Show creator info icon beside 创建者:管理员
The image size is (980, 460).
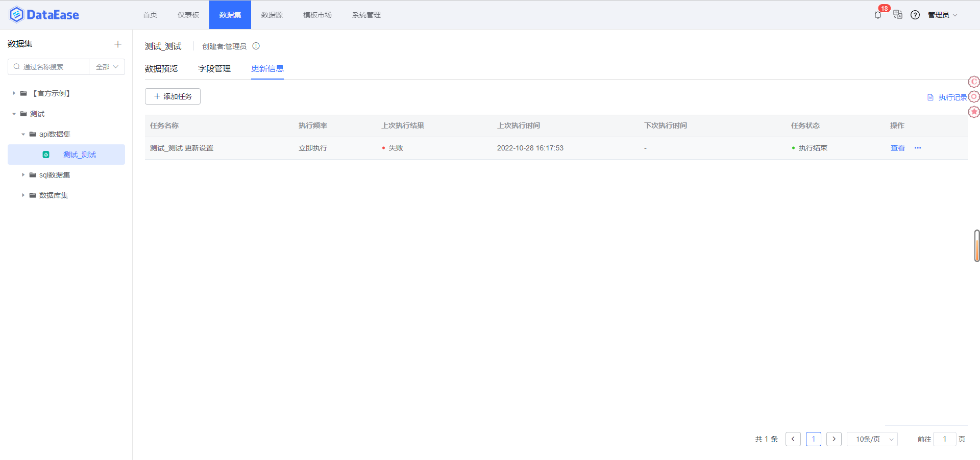[256, 46]
